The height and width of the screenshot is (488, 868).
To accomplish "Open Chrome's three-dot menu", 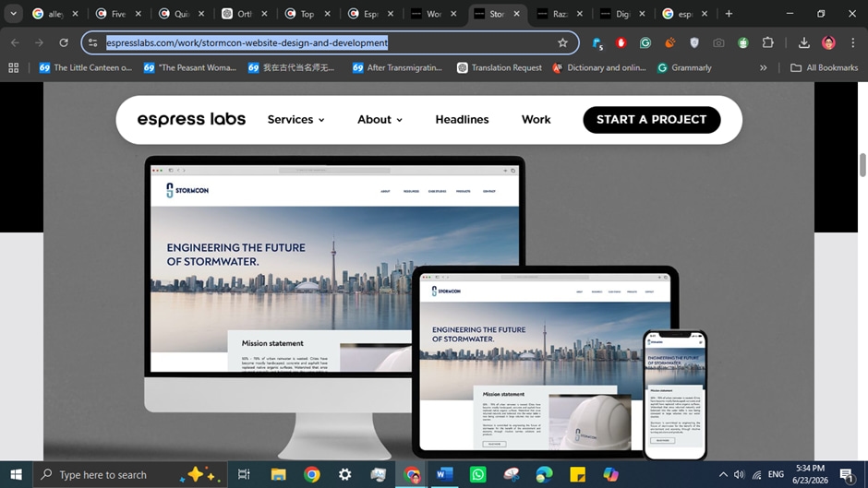I will coord(853,42).
